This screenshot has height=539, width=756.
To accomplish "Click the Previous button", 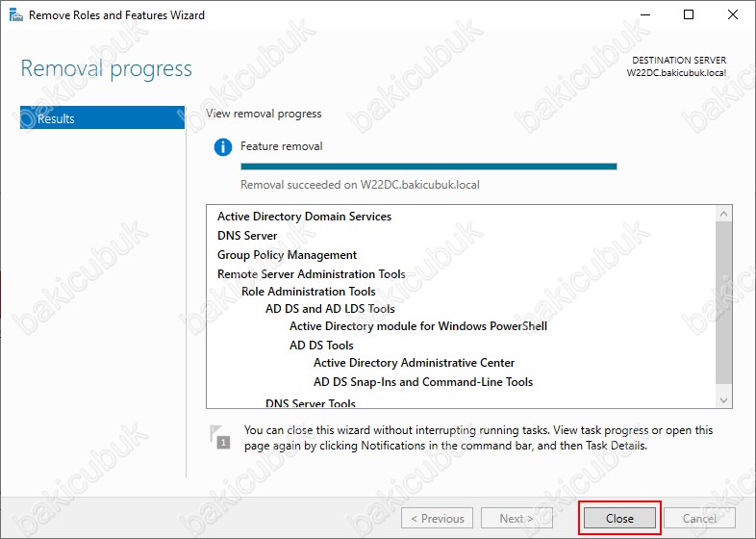I will 437,518.
